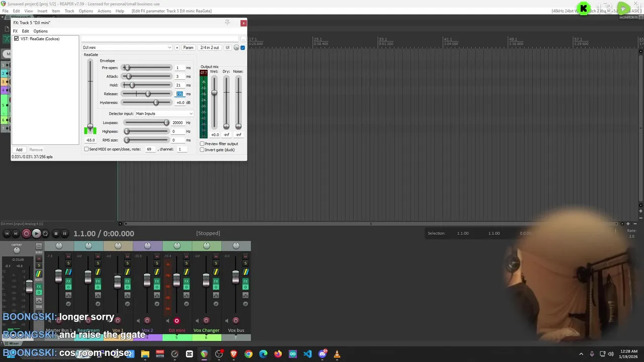Uncheck VST: ReaGate in FX list

(x=16, y=39)
